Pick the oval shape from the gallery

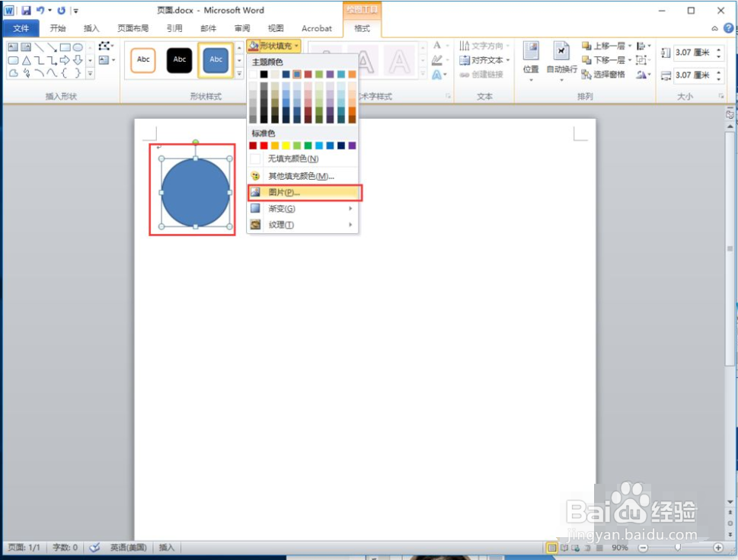click(78, 47)
